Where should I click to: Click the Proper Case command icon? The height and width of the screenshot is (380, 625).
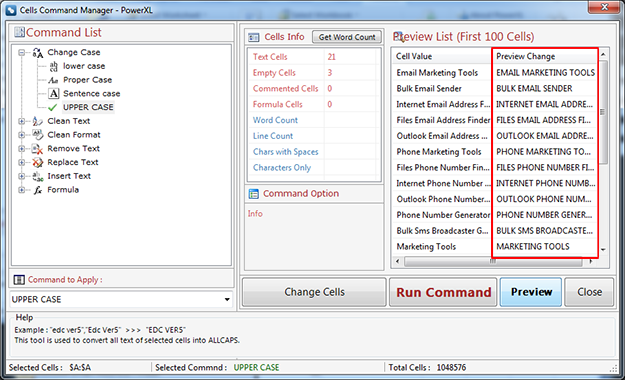coord(53,80)
